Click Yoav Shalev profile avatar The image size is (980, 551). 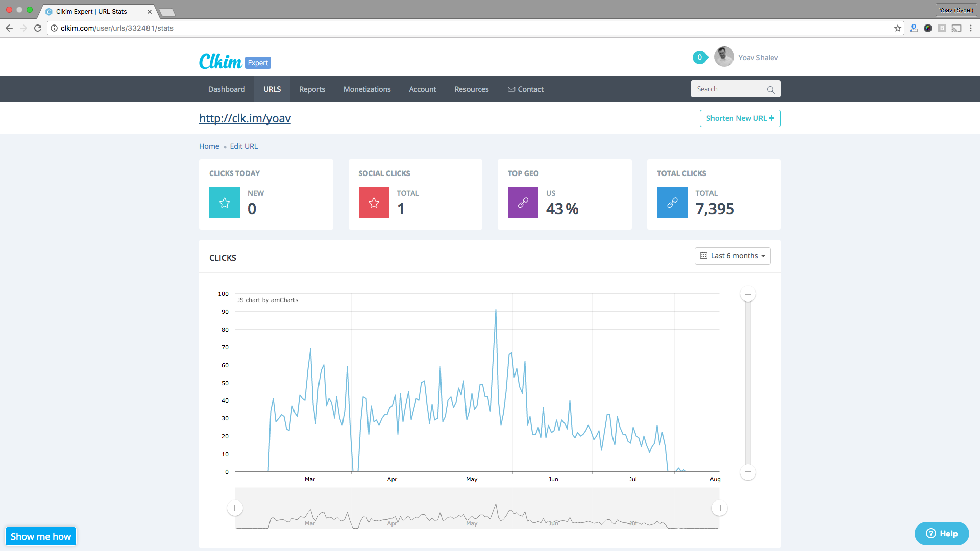[724, 57]
